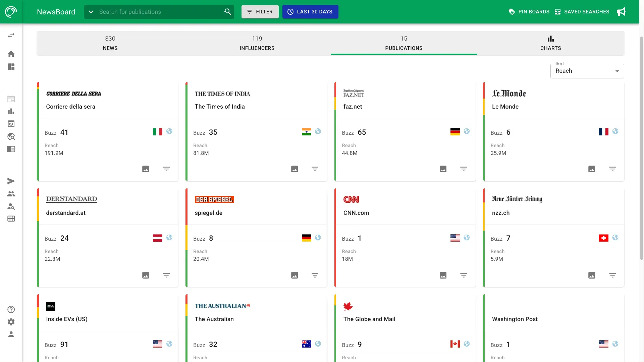The image size is (644, 362).
Task: Focus the Search for publications field
Action: tap(160, 12)
